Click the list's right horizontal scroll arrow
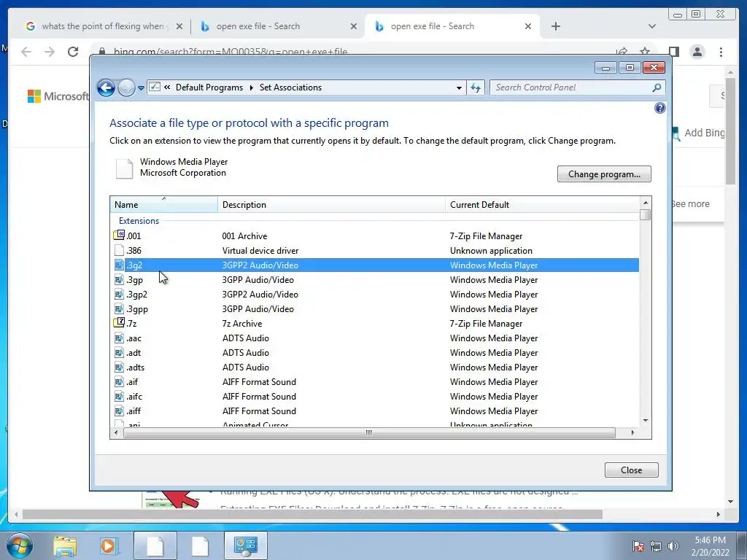747x560 pixels. tap(632, 433)
